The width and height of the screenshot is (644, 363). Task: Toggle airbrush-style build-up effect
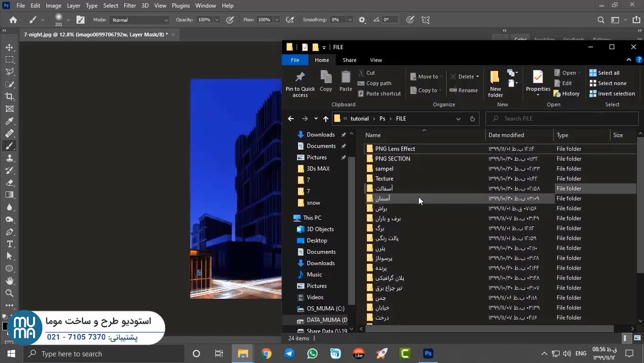(x=290, y=20)
